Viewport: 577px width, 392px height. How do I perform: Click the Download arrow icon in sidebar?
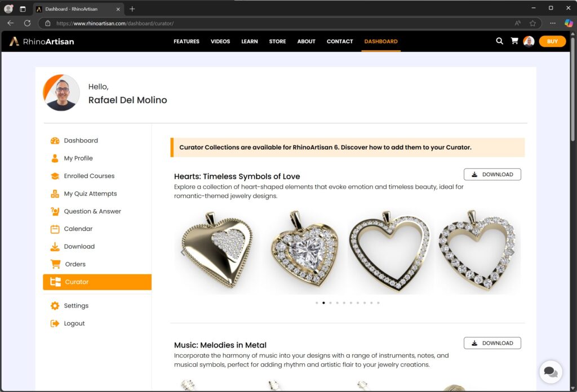pos(55,246)
